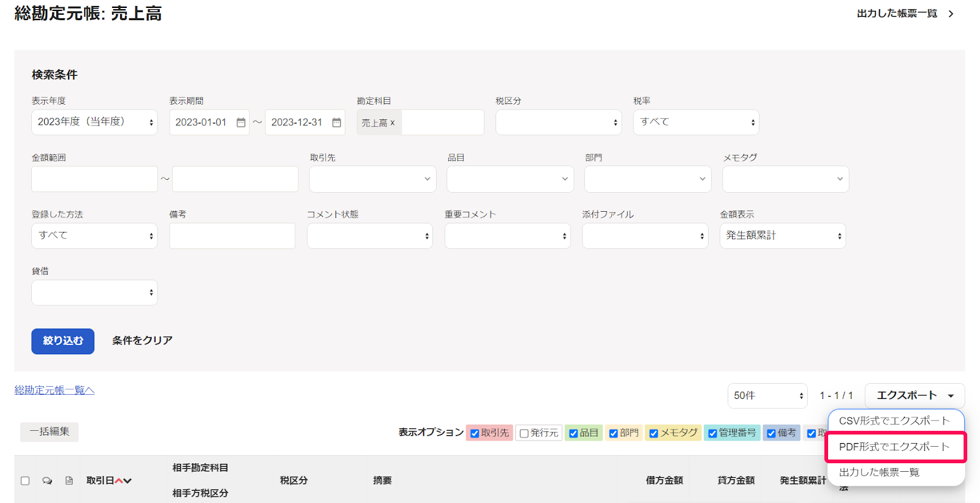980x503 pixels.
Task: Expand the 部門 filter dropdown
Action: pyautogui.click(x=648, y=179)
